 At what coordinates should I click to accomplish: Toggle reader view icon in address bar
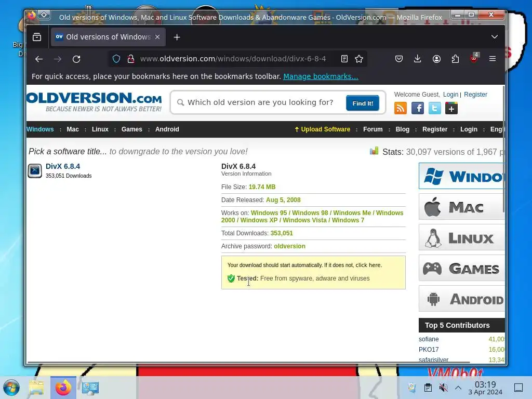pyautogui.click(x=344, y=59)
